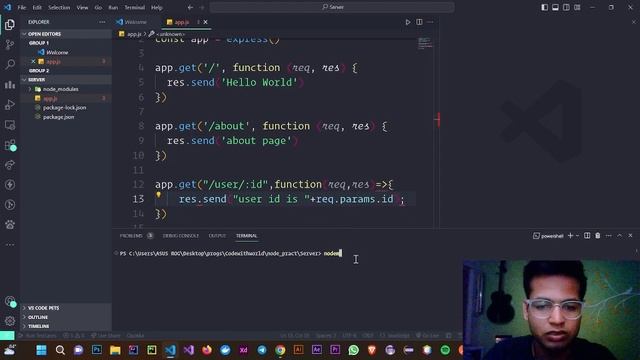Open the Manage gear icon
Screen dimensions: 640x360
pyautogui.click(x=10, y=321)
